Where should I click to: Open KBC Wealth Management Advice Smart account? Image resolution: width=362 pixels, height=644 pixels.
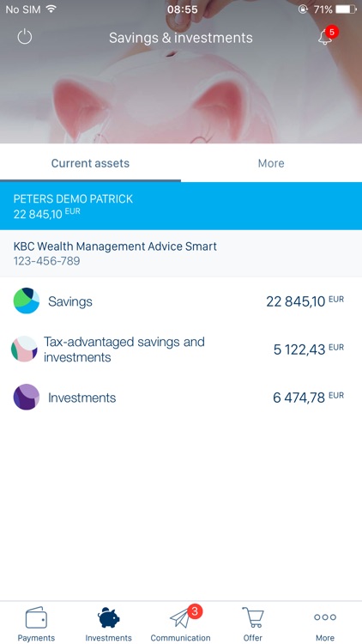(181, 253)
